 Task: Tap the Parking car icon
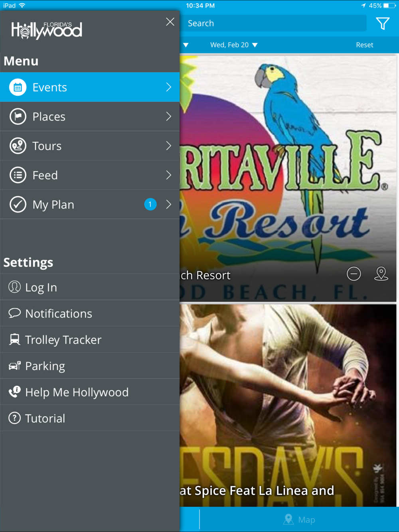15,366
